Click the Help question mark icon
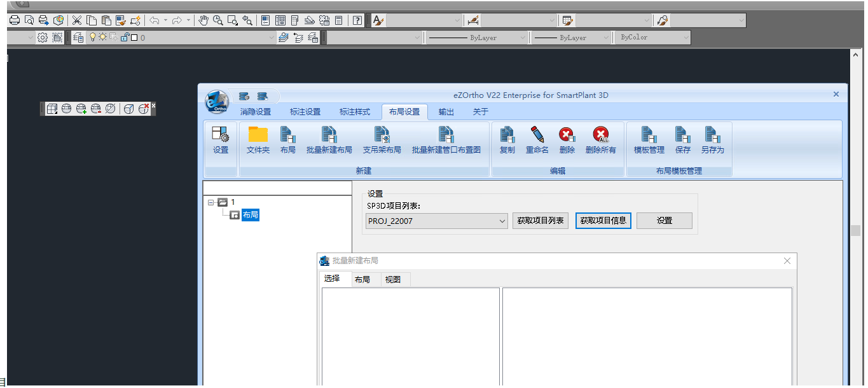The image size is (868, 388). coord(357,20)
